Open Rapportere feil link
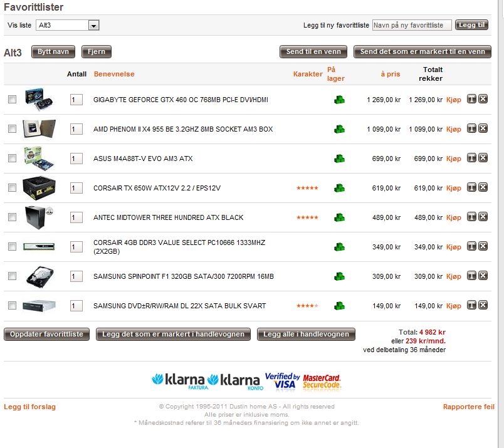504x448 pixels. [469, 407]
